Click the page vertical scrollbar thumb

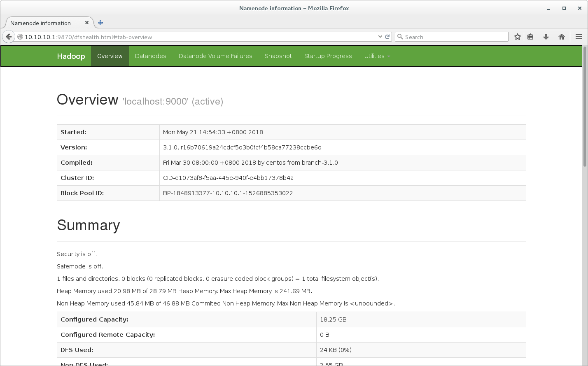point(585,106)
